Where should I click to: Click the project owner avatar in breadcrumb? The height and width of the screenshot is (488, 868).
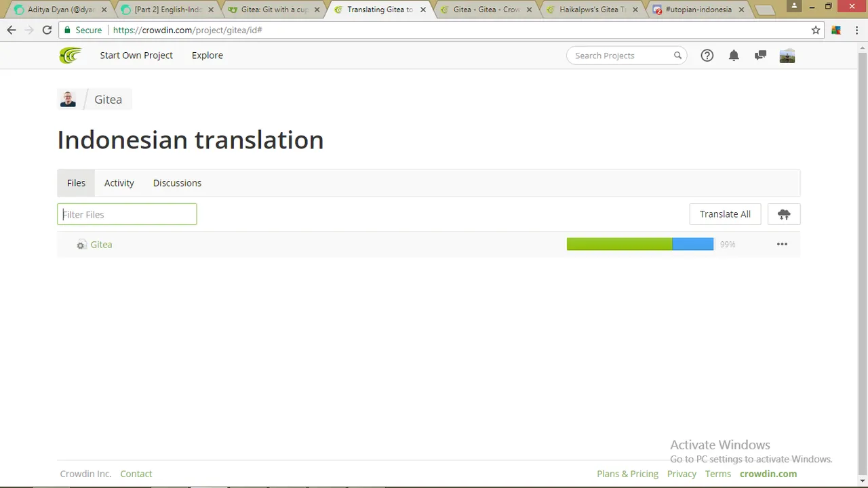coord(68,99)
